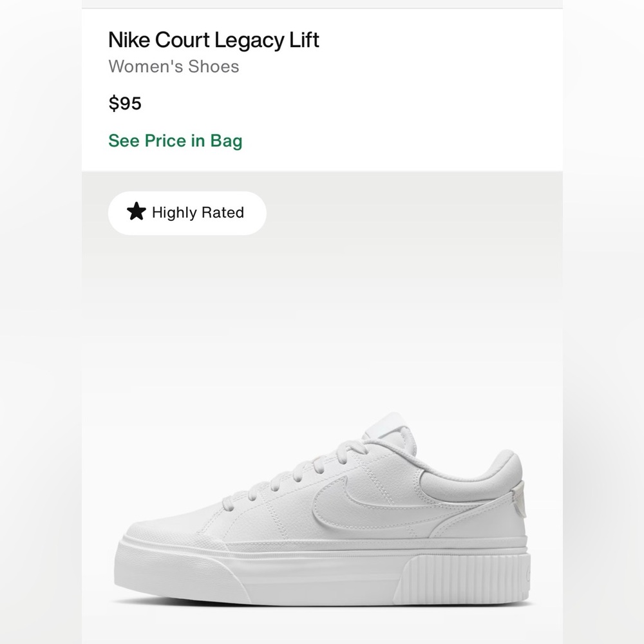The width and height of the screenshot is (644, 644).
Task: Expand the Nike Court Legacy Lift title
Action: 213,40
